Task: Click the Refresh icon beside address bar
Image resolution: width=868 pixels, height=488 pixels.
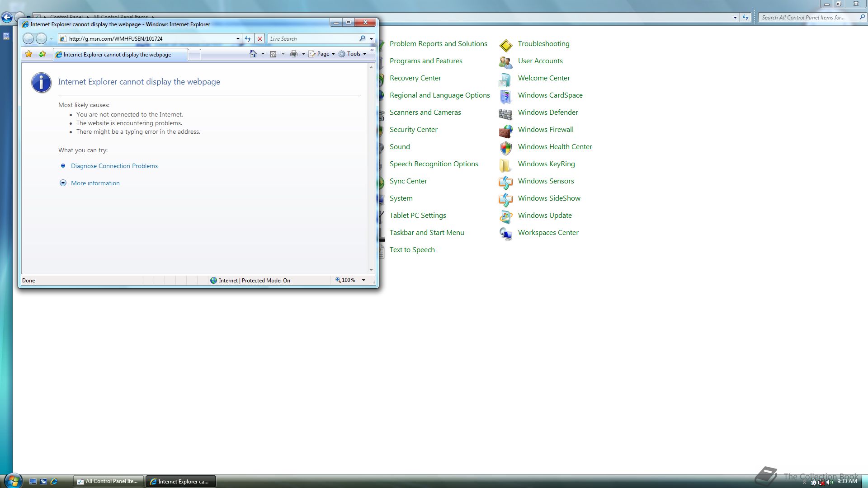Action: point(248,39)
